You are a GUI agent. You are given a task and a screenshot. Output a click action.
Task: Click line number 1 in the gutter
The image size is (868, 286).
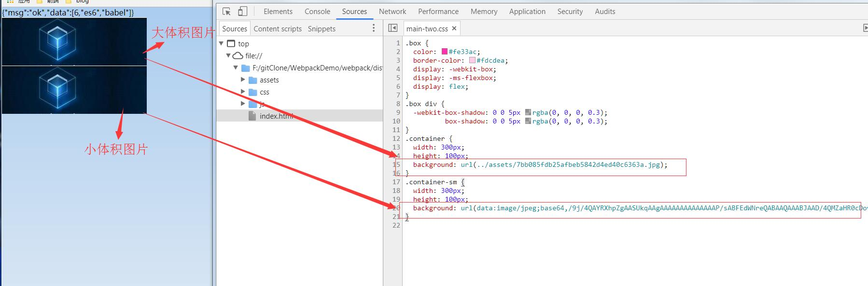[398, 43]
